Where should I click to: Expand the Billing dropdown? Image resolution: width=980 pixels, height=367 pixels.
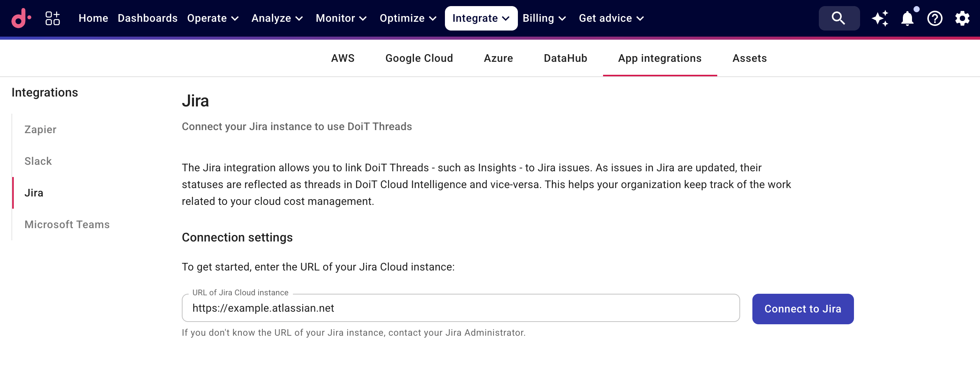coord(544,18)
